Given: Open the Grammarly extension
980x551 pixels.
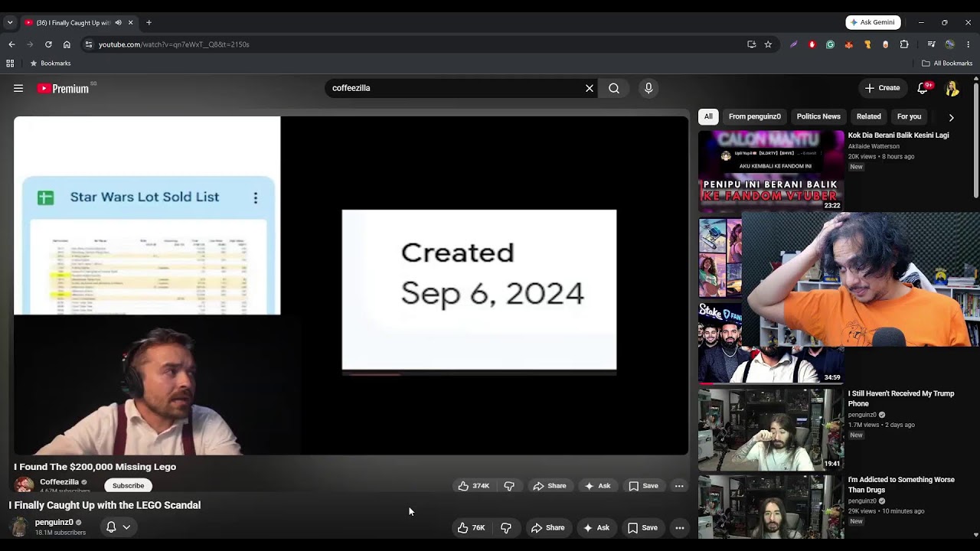Looking at the screenshot, I should 830,44.
